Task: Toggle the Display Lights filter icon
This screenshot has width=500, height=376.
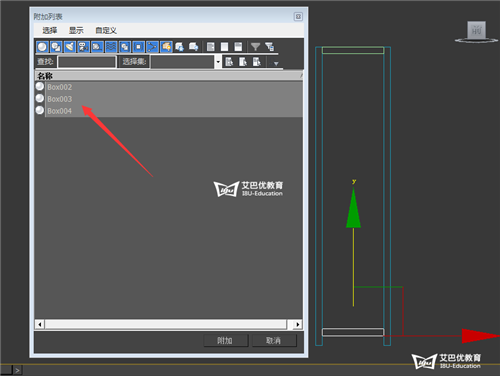Action: point(70,47)
